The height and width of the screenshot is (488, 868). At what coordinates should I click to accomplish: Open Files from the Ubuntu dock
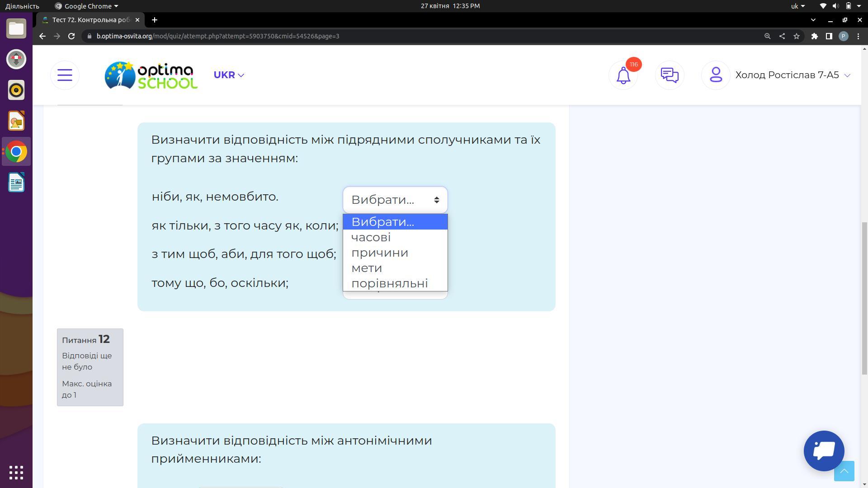pyautogui.click(x=16, y=28)
